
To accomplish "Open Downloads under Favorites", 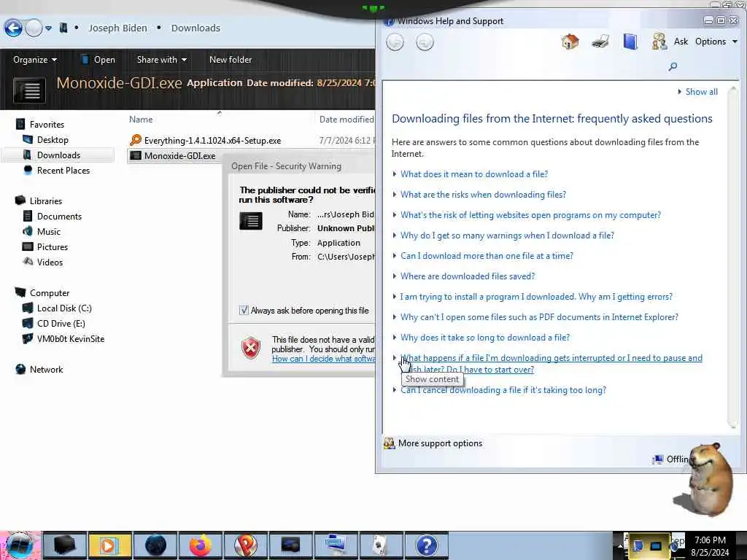I will point(58,155).
